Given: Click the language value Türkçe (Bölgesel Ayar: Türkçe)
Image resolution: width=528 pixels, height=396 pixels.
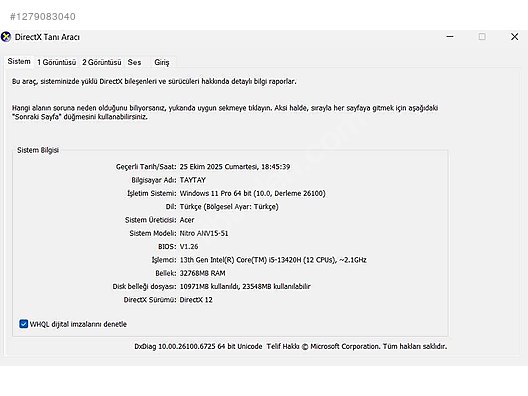Looking at the screenshot, I should click(229, 207).
